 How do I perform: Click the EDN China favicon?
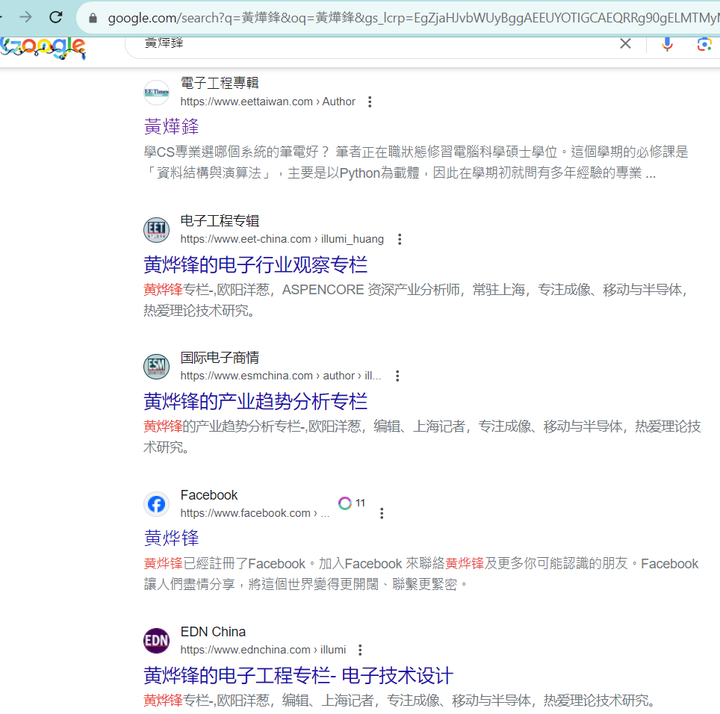157,641
